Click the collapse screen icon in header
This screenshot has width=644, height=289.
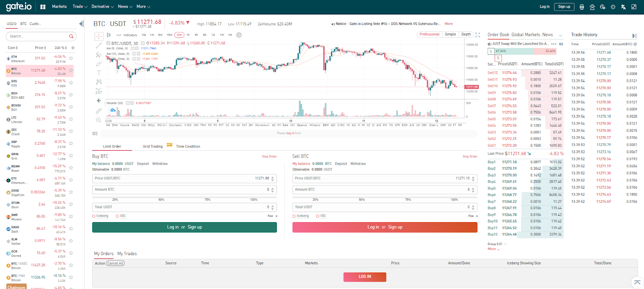(634, 7)
